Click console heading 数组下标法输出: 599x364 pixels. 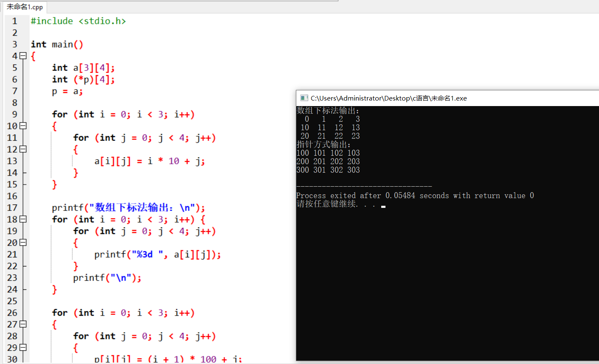click(x=328, y=110)
